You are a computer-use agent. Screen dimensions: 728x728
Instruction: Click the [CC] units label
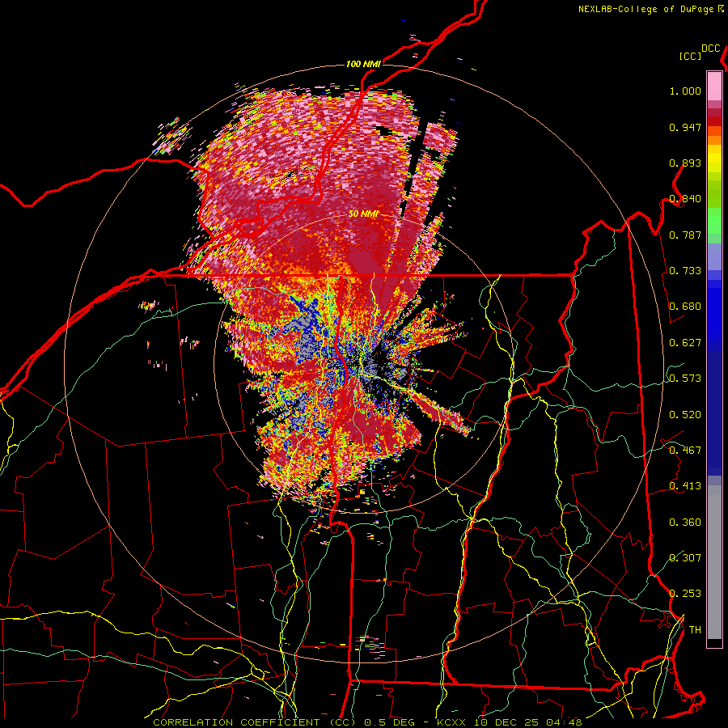coord(691,56)
